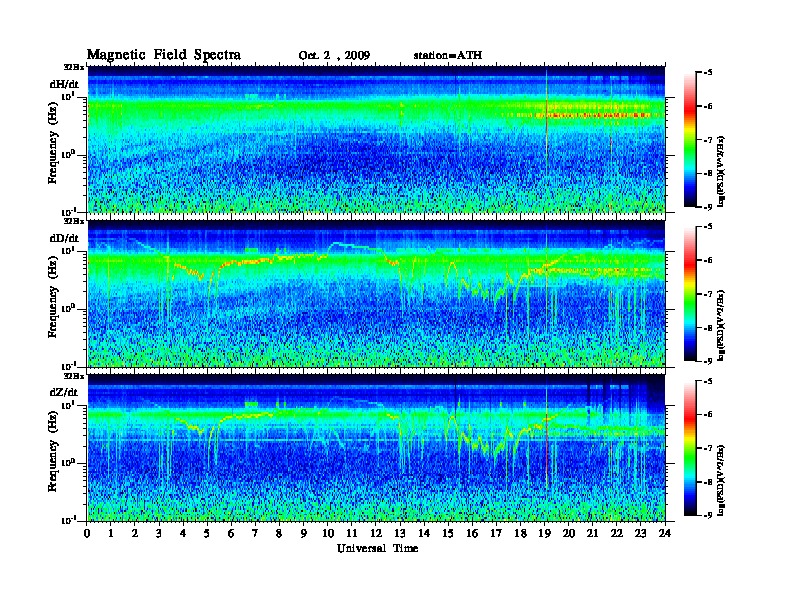792x612 pixels.
Task: Click the dH/dt spectrogram plot area
Action: click(376, 139)
